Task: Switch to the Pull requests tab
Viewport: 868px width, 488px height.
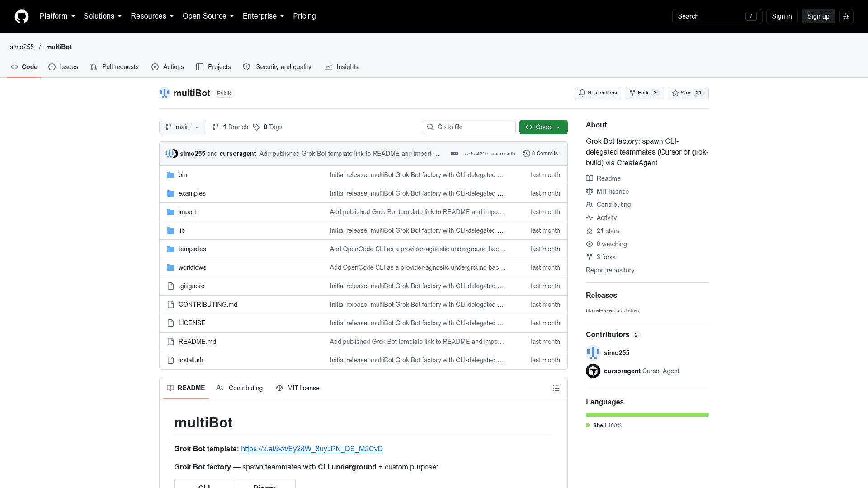Action: click(x=114, y=67)
